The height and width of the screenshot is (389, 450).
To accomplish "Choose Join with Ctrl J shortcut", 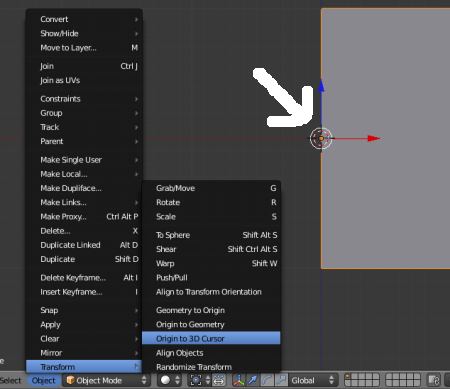I will click(x=84, y=66).
